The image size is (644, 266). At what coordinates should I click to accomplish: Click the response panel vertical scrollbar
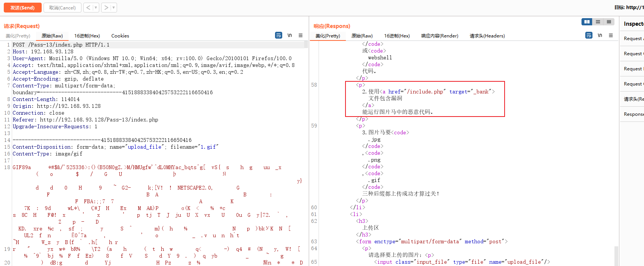point(616,255)
